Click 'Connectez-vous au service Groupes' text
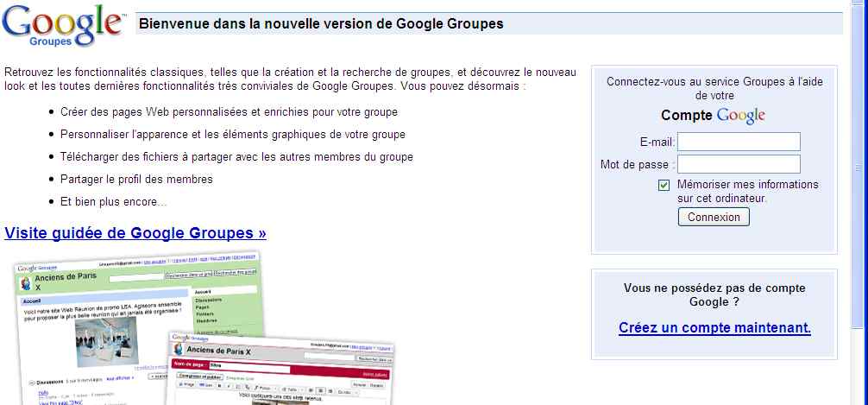 714,89
